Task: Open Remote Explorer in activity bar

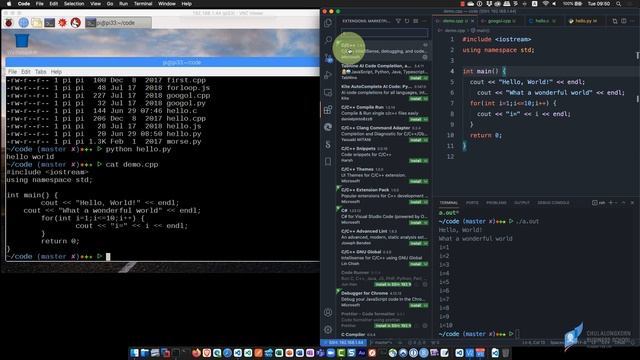Action: click(x=328, y=93)
